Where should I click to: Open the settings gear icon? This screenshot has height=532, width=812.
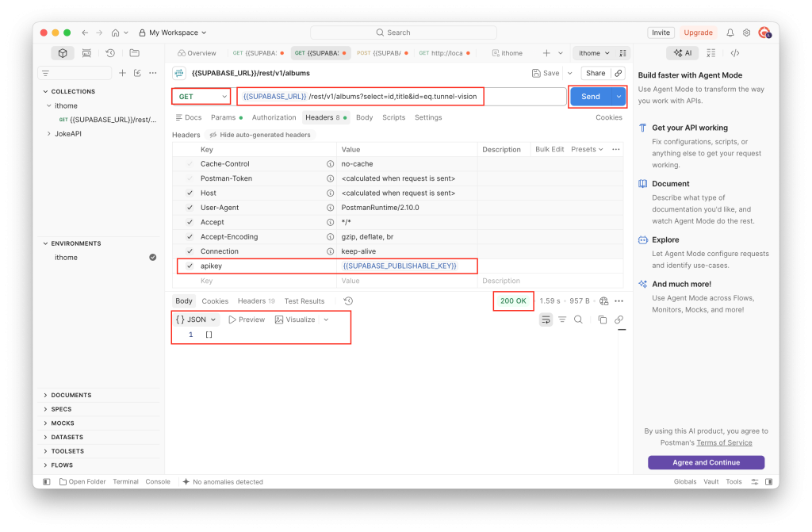tap(747, 33)
